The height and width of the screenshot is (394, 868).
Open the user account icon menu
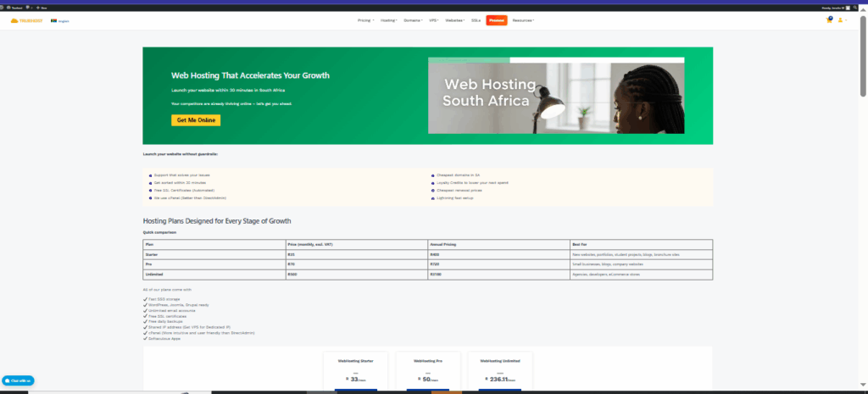pos(841,19)
